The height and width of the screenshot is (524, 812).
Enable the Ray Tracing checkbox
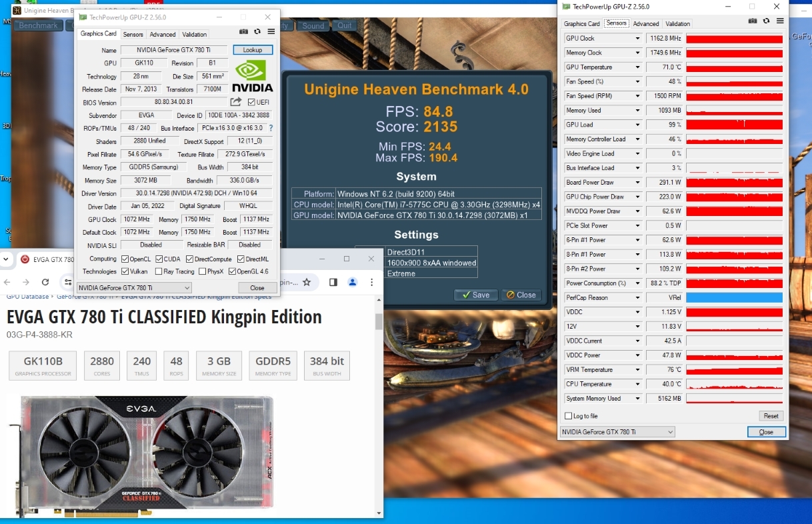tap(159, 271)
